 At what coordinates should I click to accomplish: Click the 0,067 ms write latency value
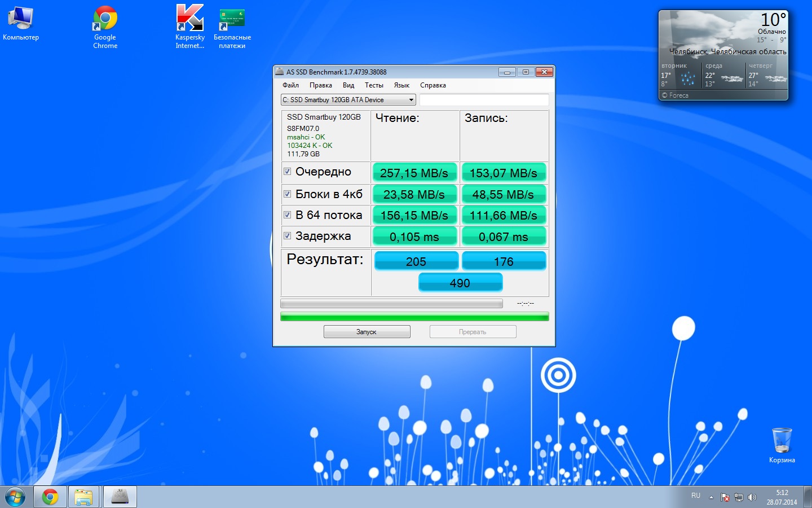click(504, 237)
